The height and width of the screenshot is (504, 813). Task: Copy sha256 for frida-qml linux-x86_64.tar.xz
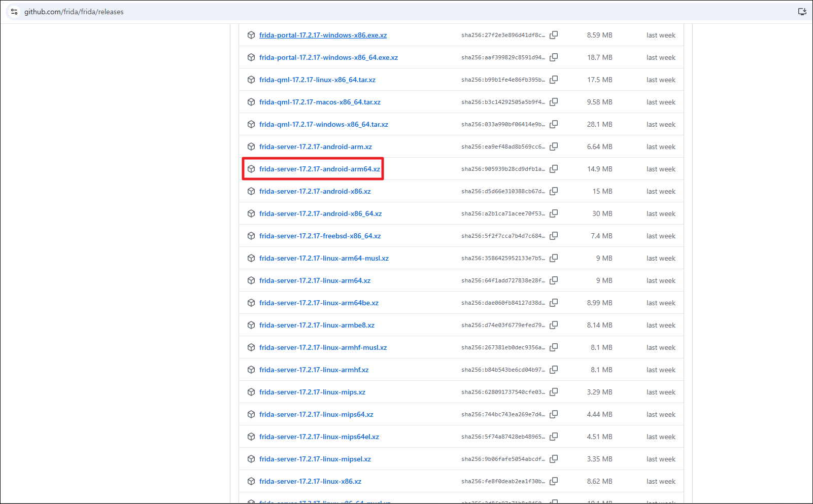click(554, 80)
